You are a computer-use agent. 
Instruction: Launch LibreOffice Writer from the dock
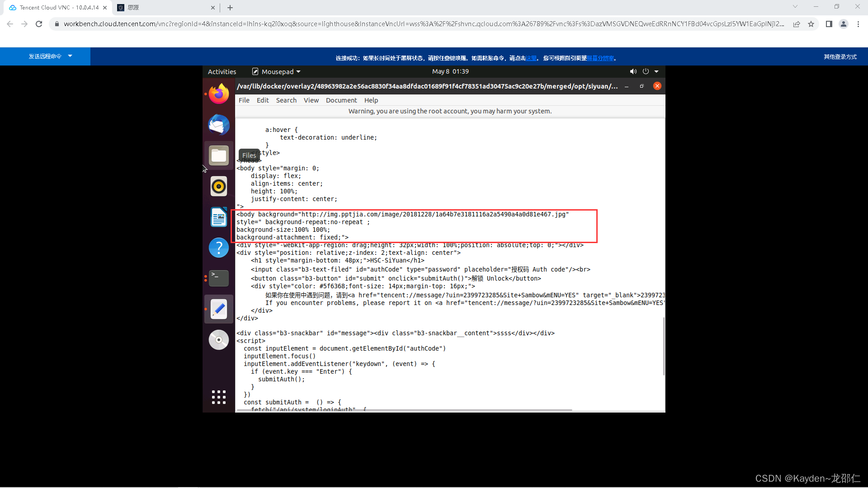point(219,217)
